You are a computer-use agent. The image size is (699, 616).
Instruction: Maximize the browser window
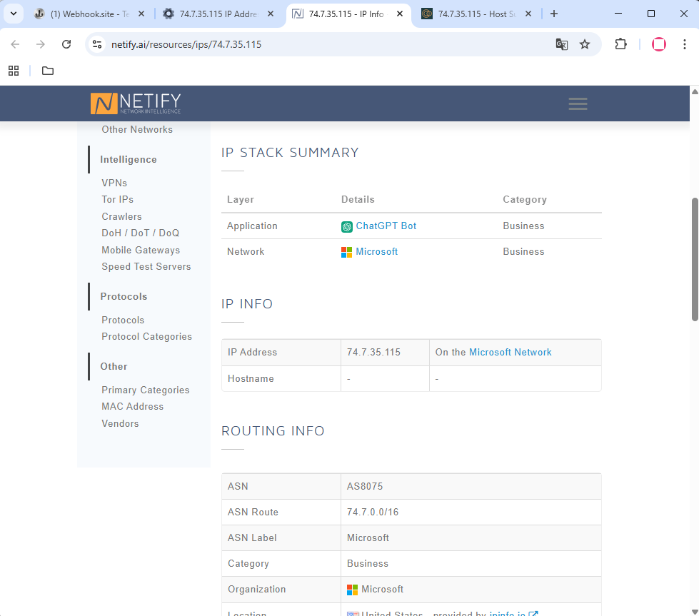(x=651, y=14)
